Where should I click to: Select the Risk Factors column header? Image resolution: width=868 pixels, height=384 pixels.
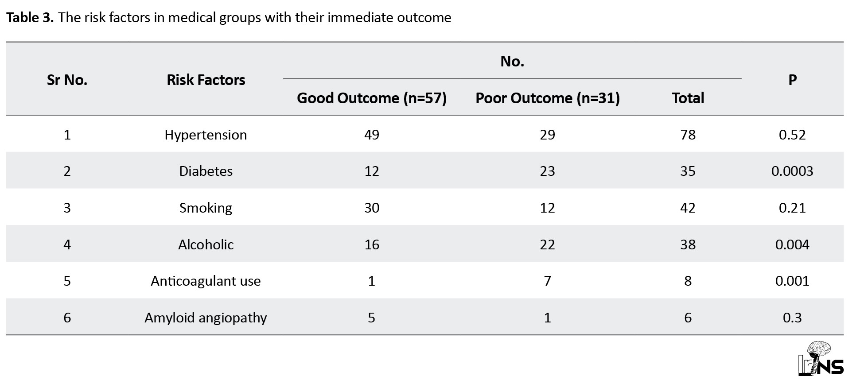(206, 80)
